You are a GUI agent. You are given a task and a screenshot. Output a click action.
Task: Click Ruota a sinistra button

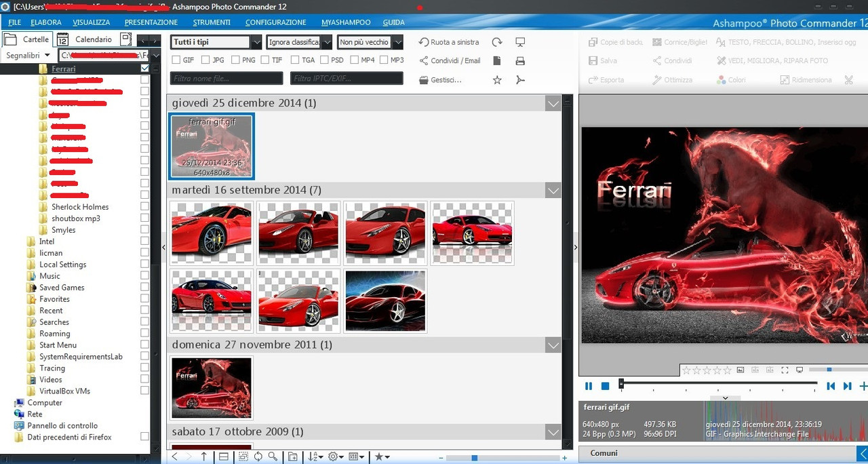pyautogui.click(x=449, y=42)
